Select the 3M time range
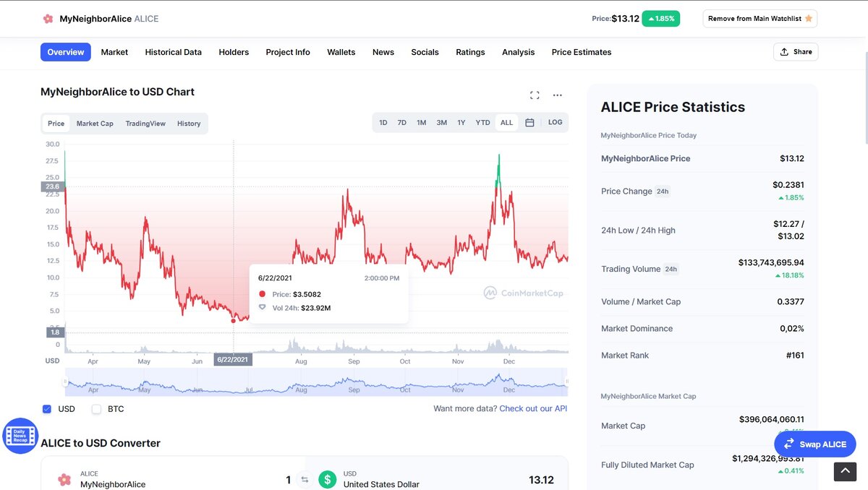This screenshot has height=490, width=868. [x=441, y=123]
